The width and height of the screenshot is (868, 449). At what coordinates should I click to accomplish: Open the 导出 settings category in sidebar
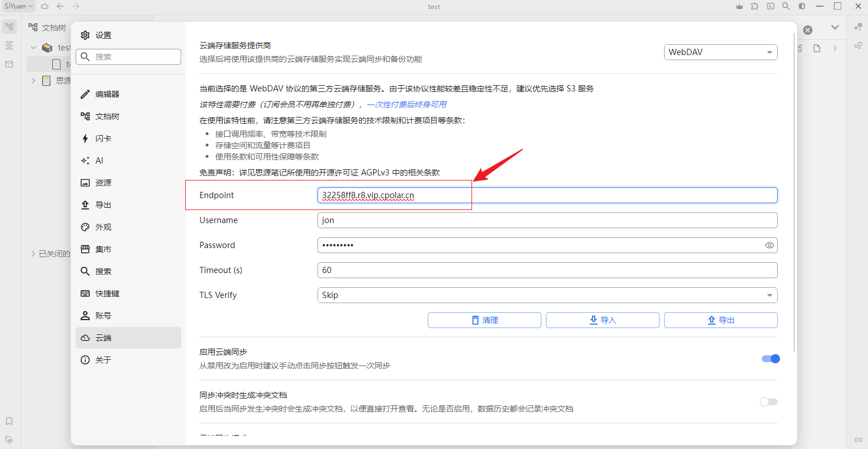(128, 205)
